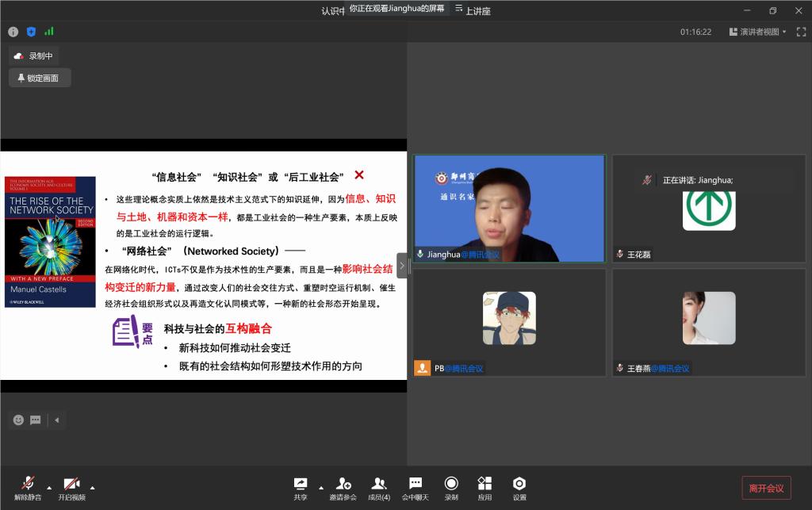Open 会中聊天 chat panel
This screenshot has height=510, width=812.
click(x=415, y=488)
